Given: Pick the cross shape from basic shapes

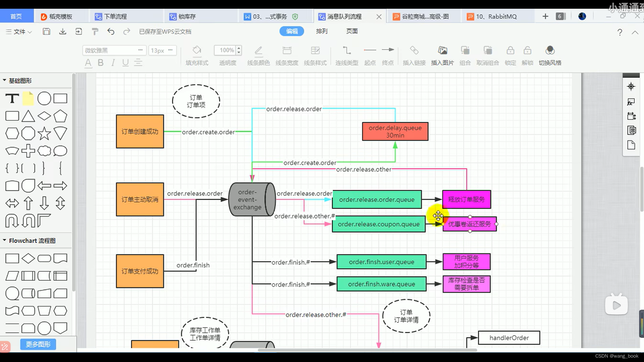Looking at the screenshot, I should 28,151.
